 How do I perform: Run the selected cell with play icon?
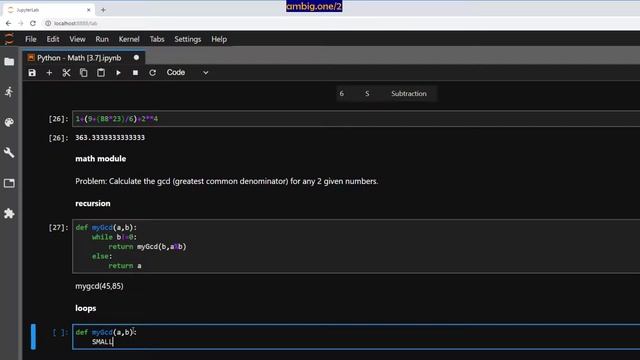click(118, 73)
